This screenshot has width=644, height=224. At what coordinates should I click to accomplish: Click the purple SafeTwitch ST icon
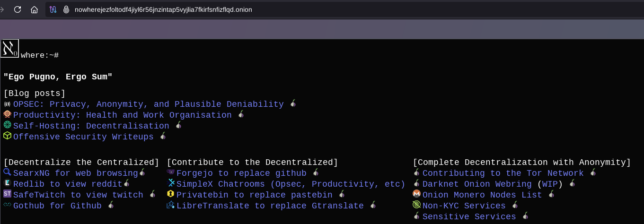click(x=7, y=194)
